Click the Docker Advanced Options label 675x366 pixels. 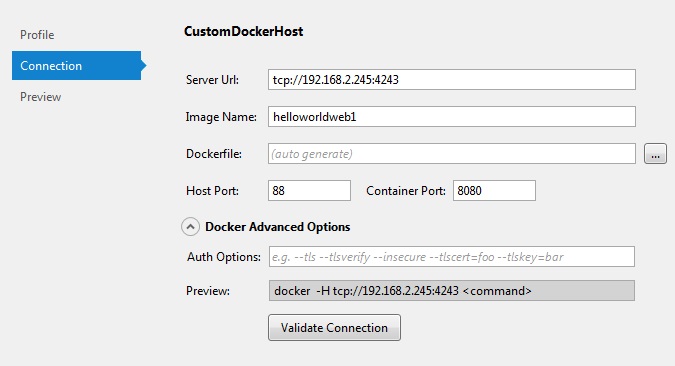coord(278,227)
